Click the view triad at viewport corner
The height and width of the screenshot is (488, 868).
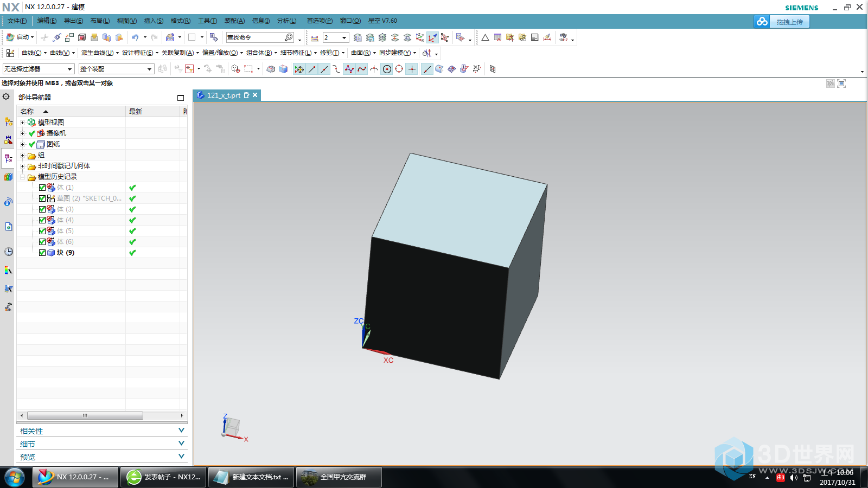coord(234,428)
